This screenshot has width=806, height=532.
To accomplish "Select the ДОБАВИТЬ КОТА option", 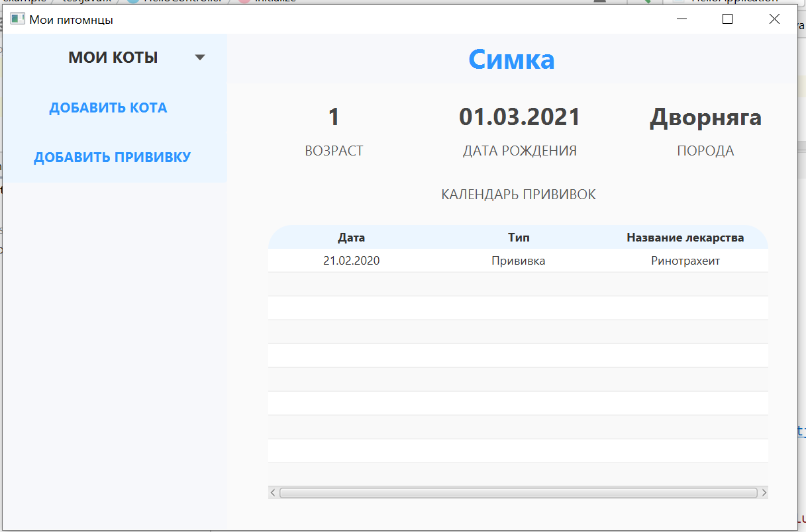I will pos(108,107).
